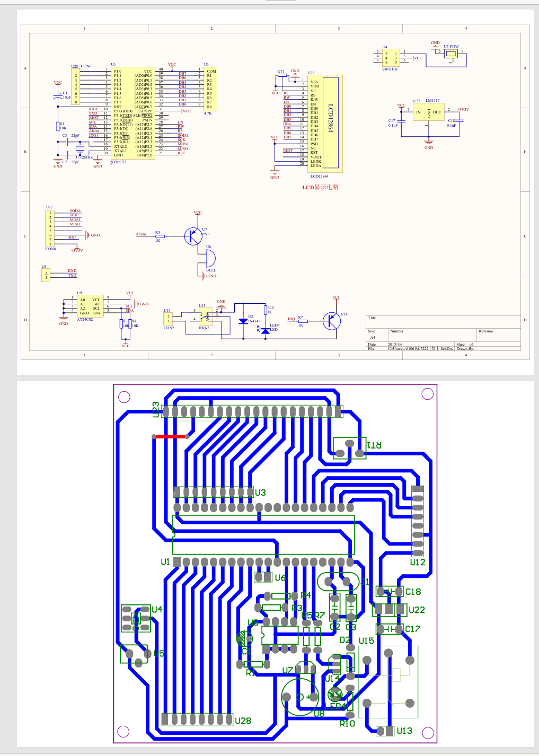
Task: Click the IN4148 diode D2 symbol
Action: coord(243,321)
